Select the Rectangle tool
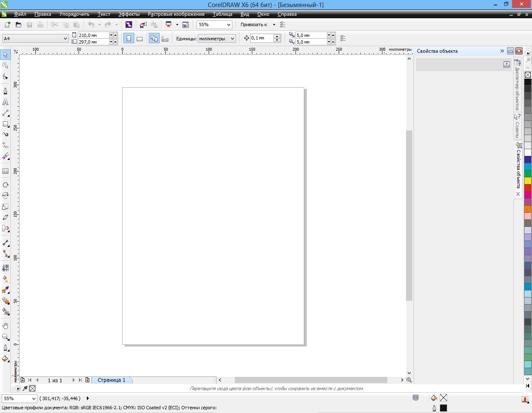Image resolution: width=532 pixels, height=413 pixels. 5,124
